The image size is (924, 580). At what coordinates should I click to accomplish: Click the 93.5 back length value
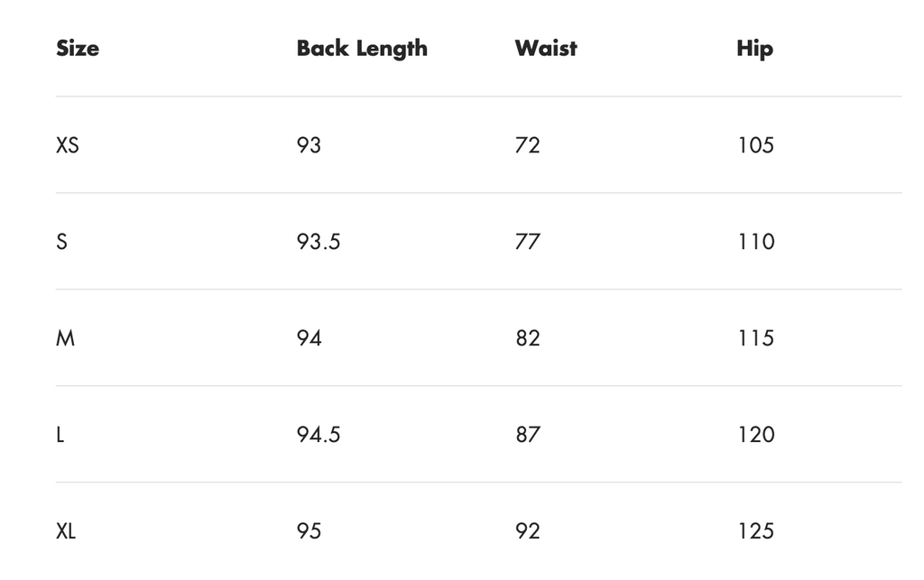tap(319, 242)
